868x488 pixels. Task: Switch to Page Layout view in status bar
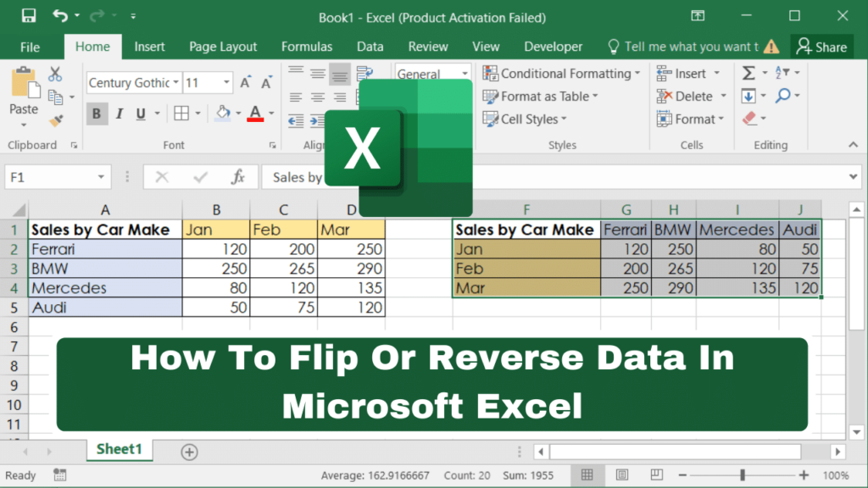coord(623,475)
